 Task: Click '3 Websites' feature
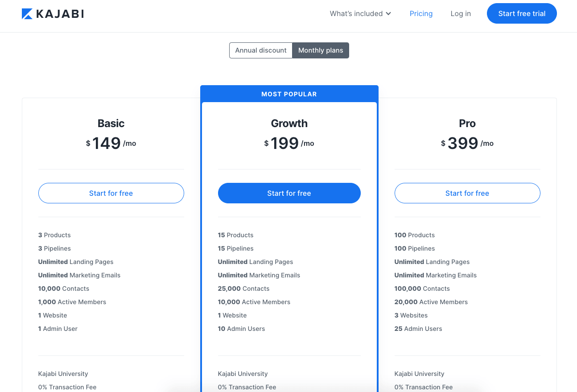(411, 315)
